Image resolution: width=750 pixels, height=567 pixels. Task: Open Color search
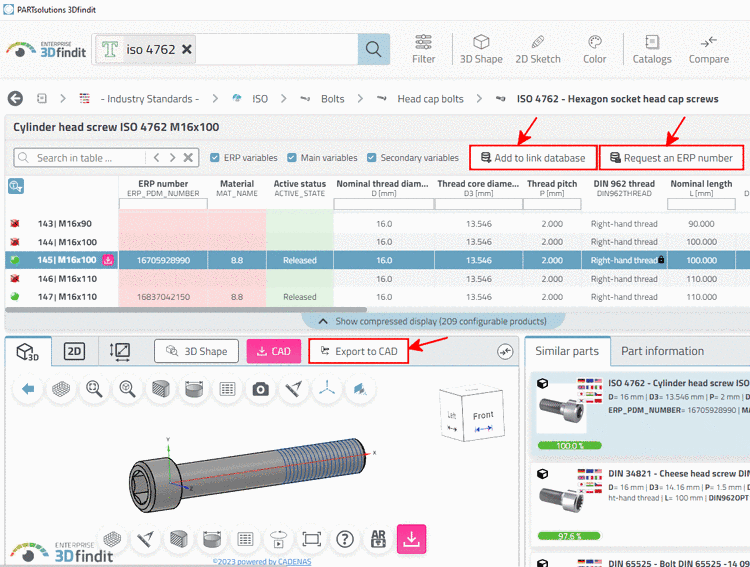595,49
